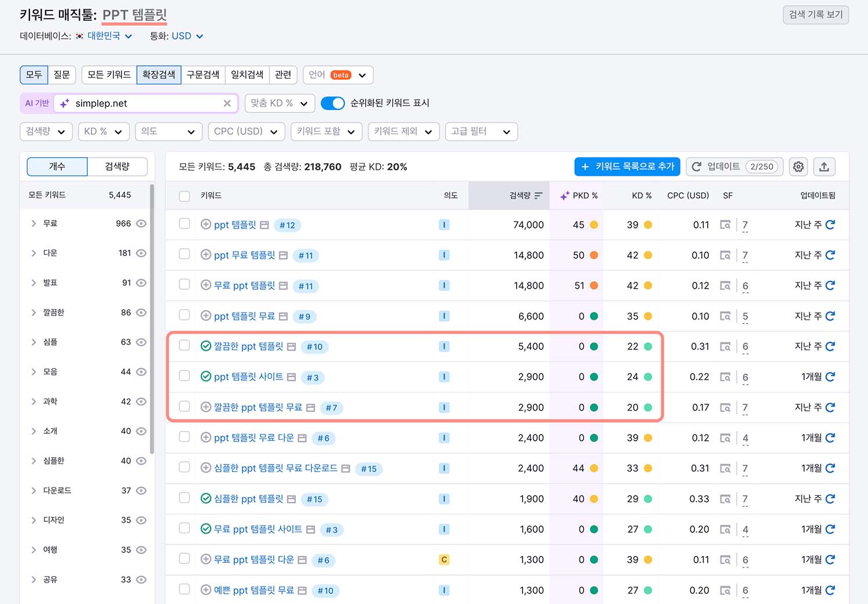
Task: Check the 'ppt 템플릿 사이트' row checkbox
Action: [185, 375]
